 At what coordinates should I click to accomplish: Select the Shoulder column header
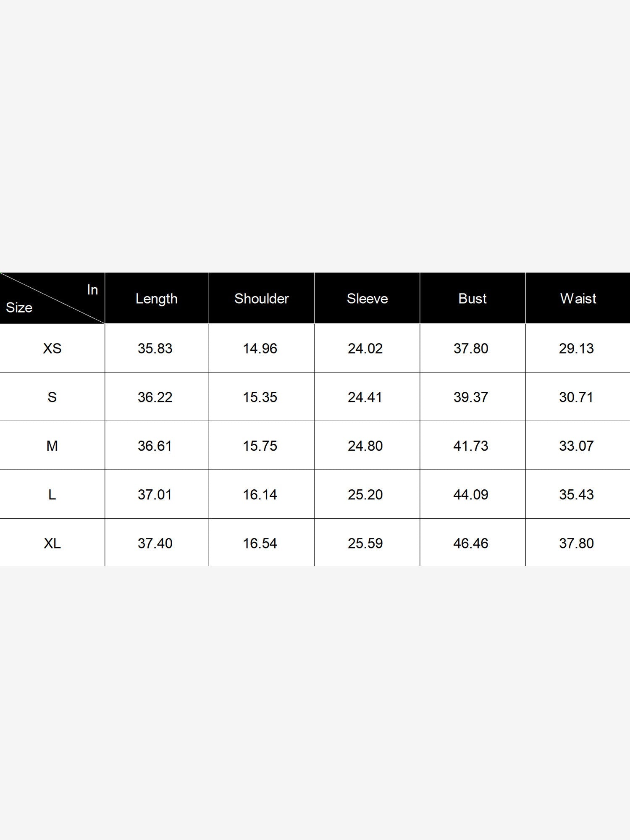click(261, 299)
